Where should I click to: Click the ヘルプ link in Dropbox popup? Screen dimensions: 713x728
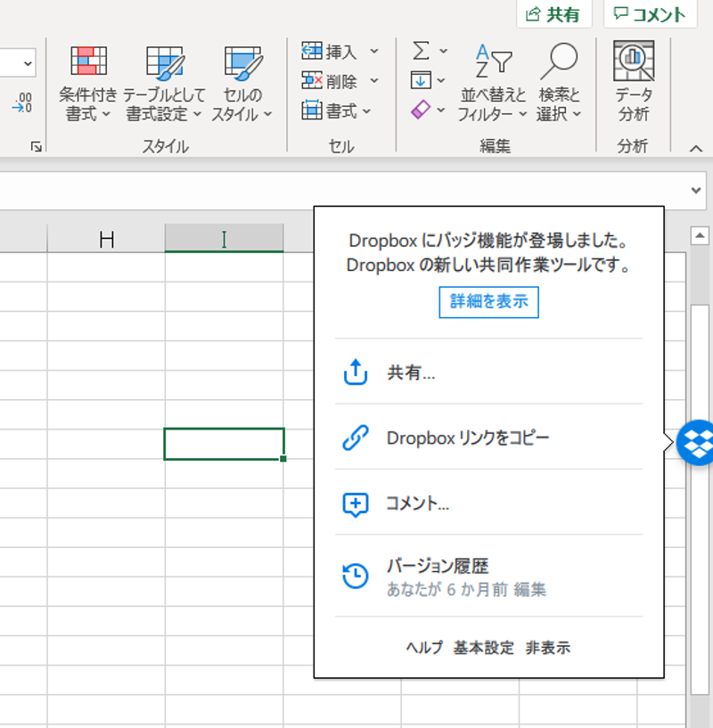click(424, 647)
